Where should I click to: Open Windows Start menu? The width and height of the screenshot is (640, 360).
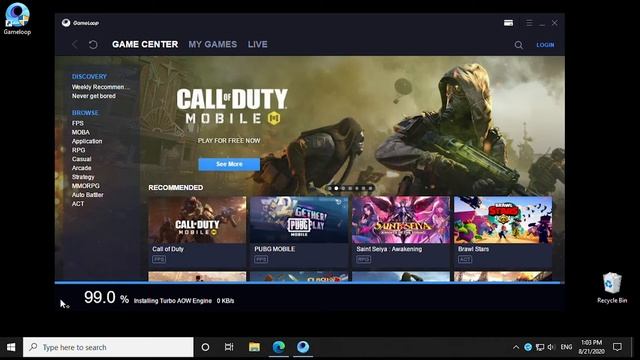tap(11, 347)
